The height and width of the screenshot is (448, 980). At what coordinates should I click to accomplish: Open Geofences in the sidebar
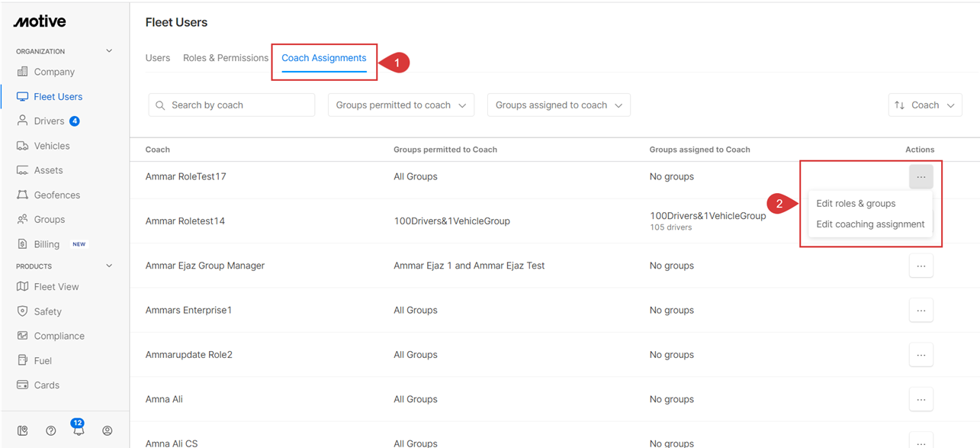point(56,195)
